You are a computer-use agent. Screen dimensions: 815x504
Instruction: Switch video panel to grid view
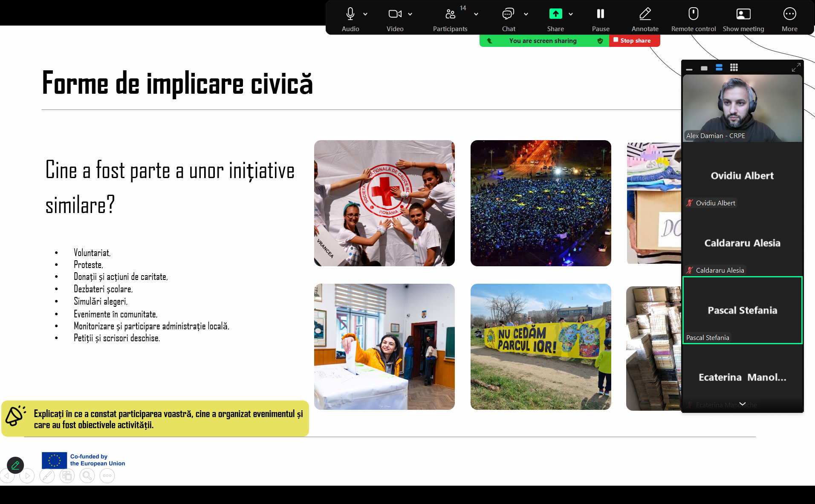(734, 68)
